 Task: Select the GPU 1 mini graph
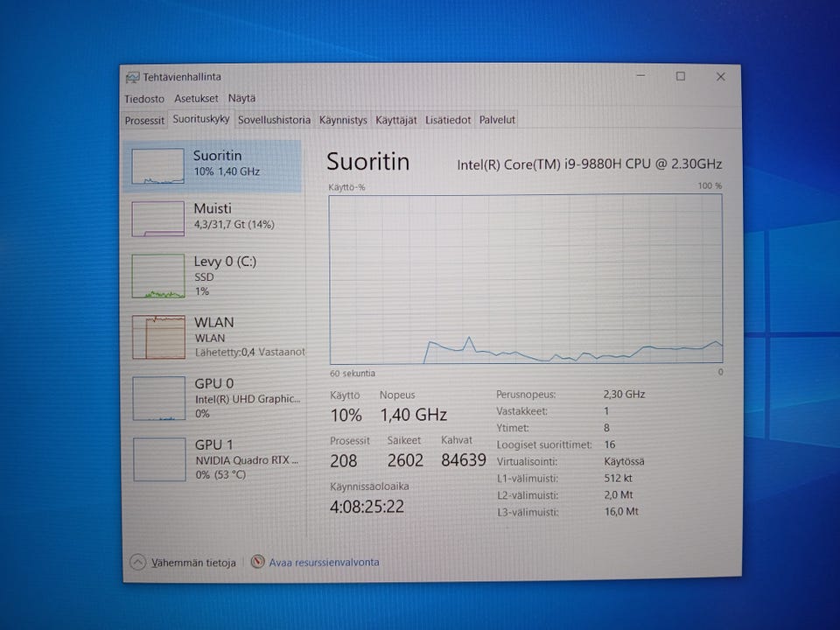(x=159, y=459)
